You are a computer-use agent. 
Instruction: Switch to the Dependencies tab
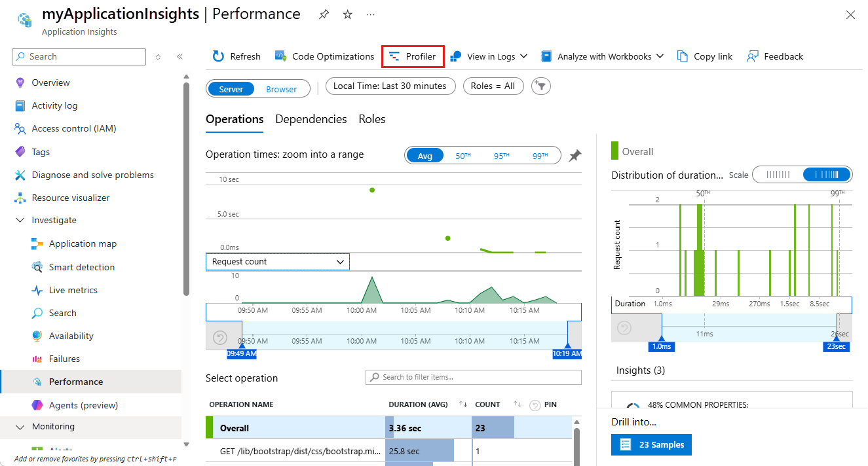coord(311,119)
